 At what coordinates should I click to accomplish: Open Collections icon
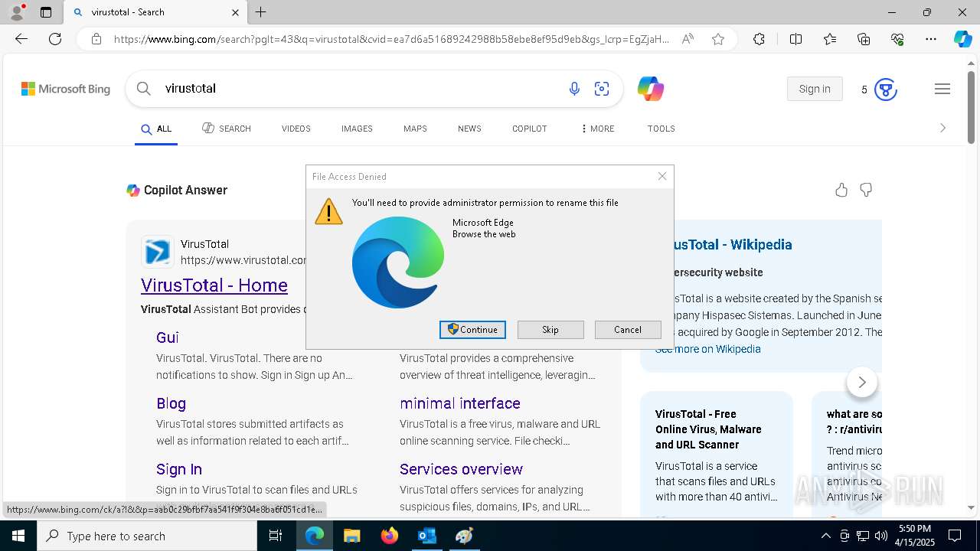point(864,39)
